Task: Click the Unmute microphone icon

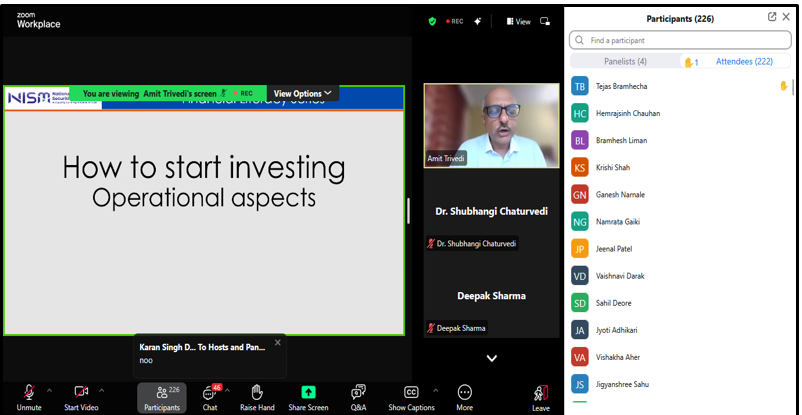Action: pos(29,391)
